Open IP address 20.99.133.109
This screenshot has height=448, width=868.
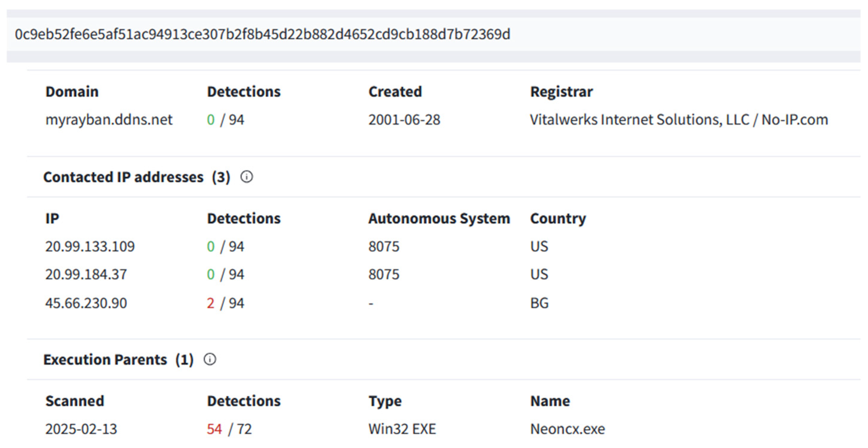pos(90,246)
